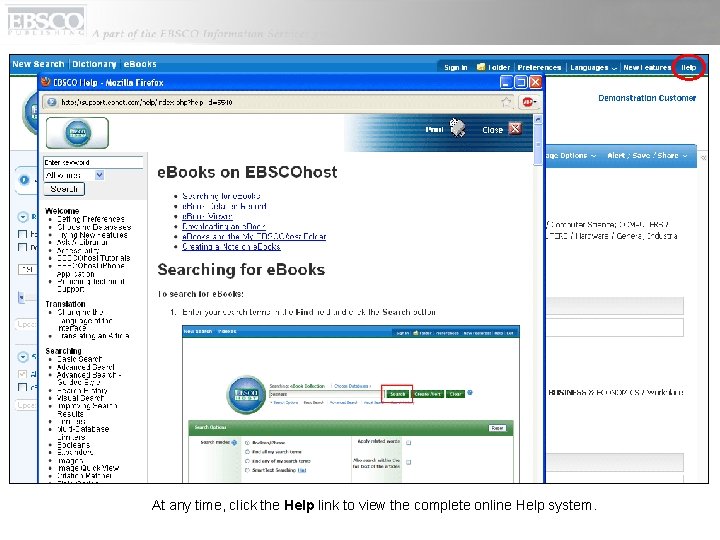Screen dimensions: 720x540
Task: Click the embedded search screenshot in Help article
Action: coord(351,404)
